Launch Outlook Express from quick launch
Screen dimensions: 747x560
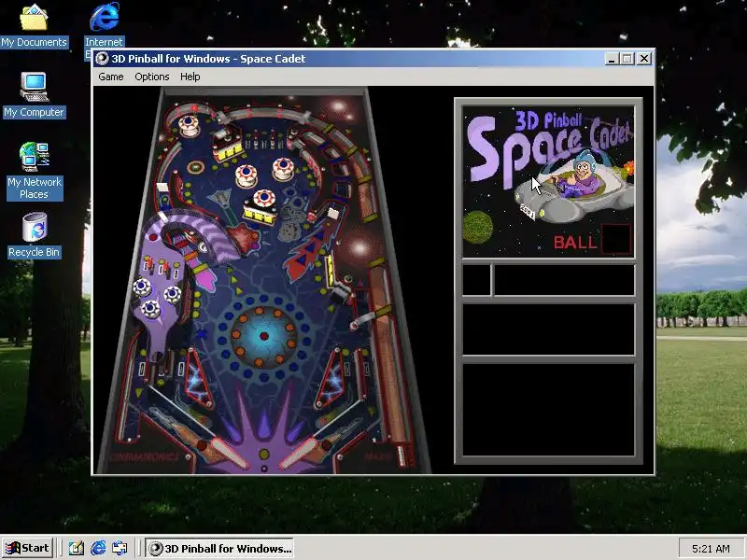(x=120, y=548)
